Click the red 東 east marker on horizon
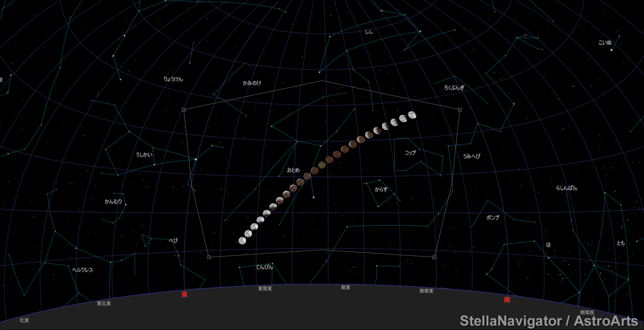This screenshot has width=644, height=330. coord(184,294)
